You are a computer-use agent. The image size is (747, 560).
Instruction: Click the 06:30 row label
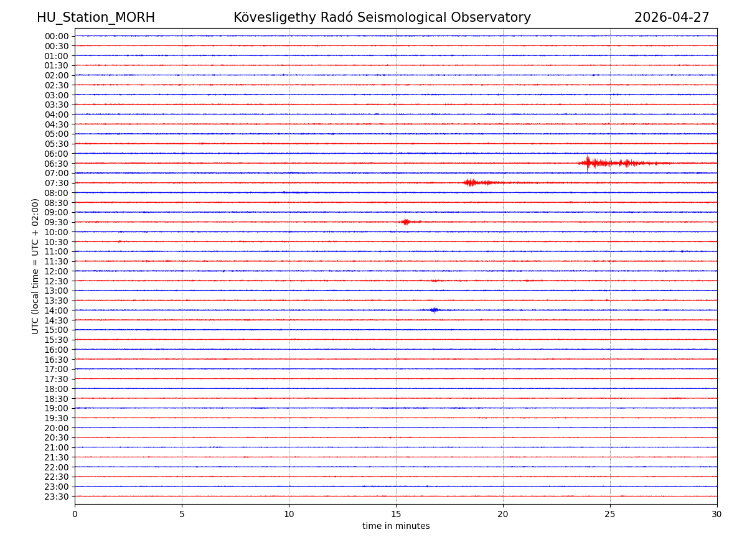57,164
